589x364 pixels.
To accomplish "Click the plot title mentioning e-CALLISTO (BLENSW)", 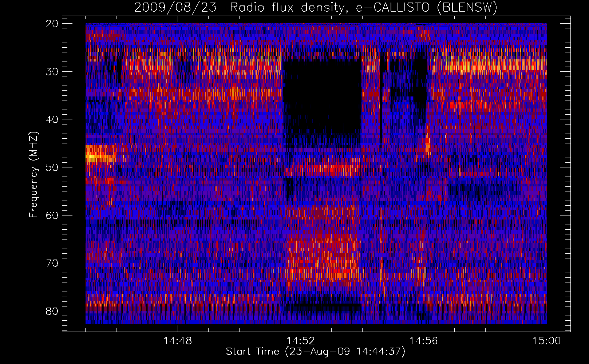I will [316, 7].
